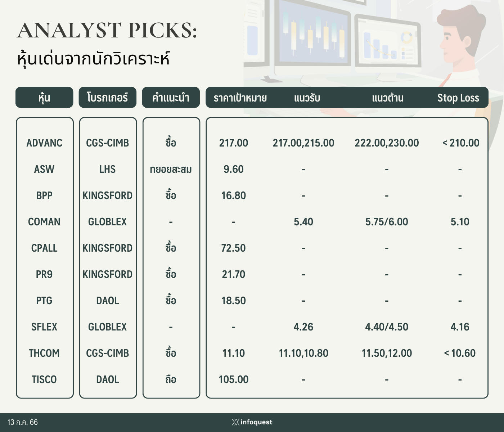Click THCOM resistance 11.50,12.00
Image resolution: width=504 pixels, height=432 pixels.
pos(387,353)
